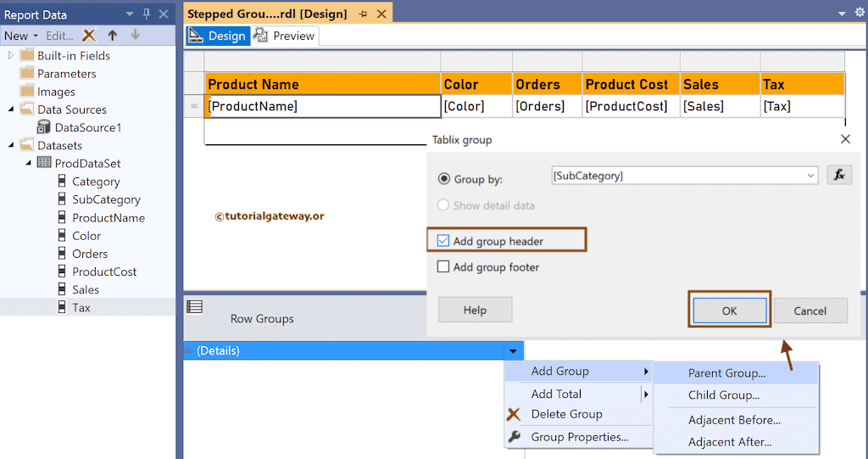The height and width of the screenshot is (459, 868).
Task: Click the Orders header cell
Action: pyautogui.click(x=547, y=84)
